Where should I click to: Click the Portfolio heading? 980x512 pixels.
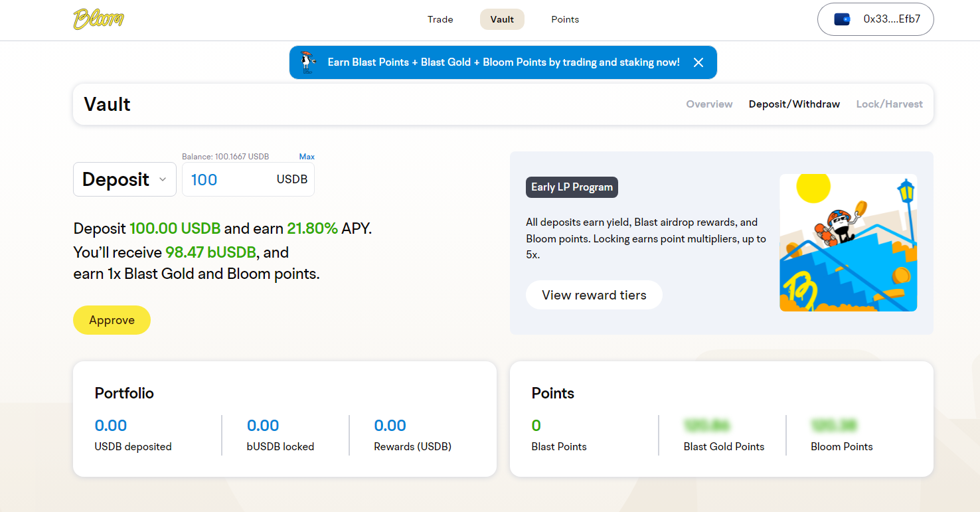pyautogui.click(x=124, y=393)
